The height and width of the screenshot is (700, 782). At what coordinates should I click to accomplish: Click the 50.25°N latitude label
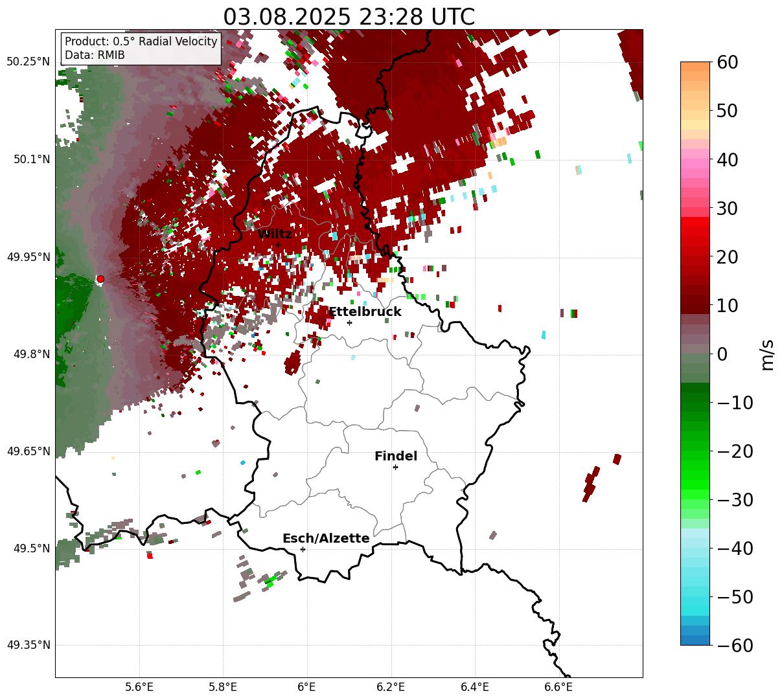pyautogui.click(x=28, y=62)
